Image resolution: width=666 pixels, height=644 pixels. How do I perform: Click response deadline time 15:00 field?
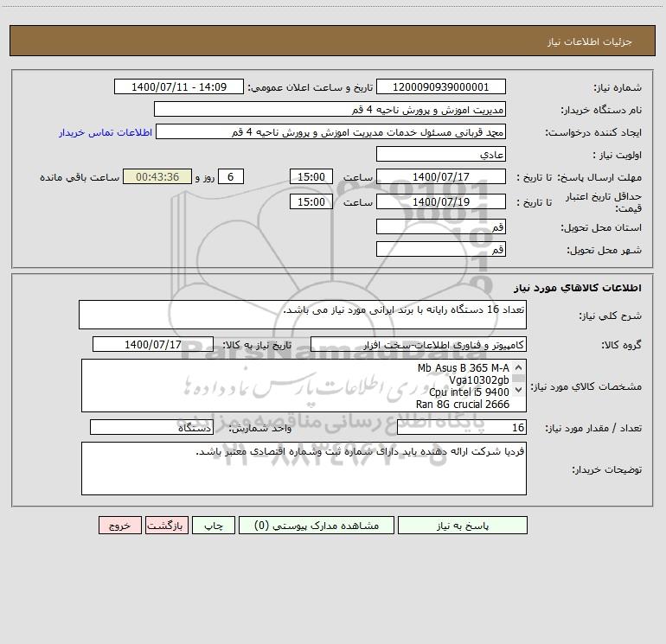(x=311, y=176)
